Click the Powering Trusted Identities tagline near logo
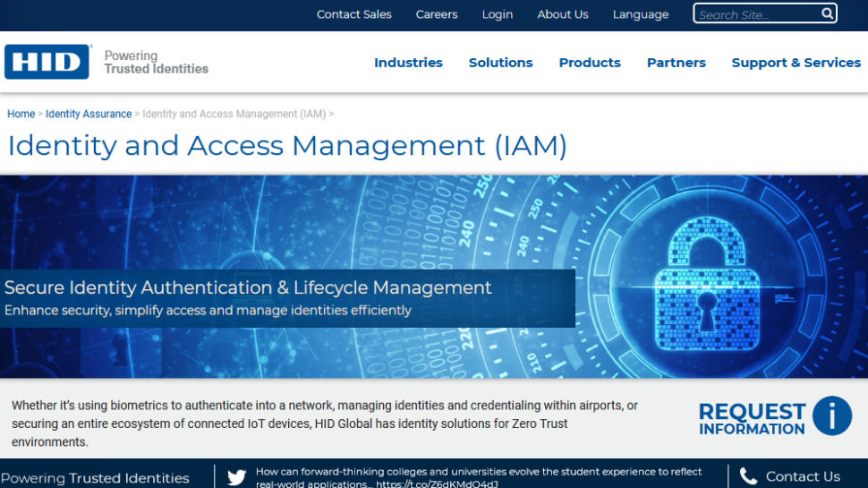This screenshot has width=868, height=488. (x=156, y=62)
